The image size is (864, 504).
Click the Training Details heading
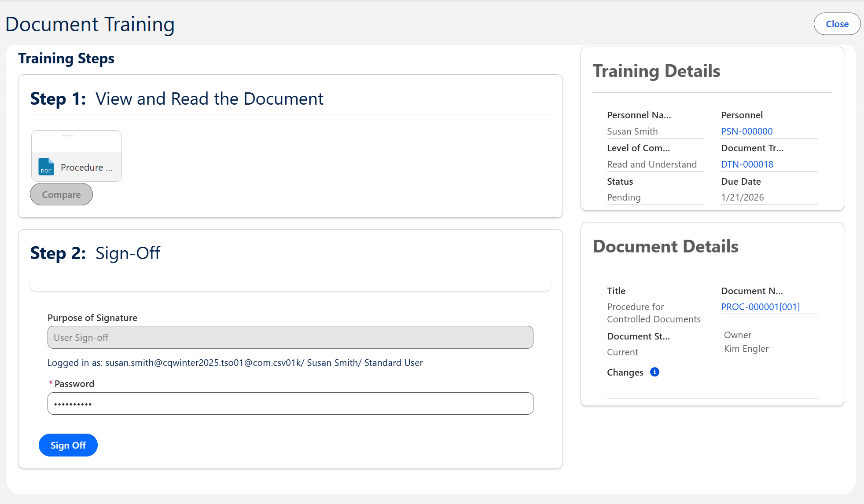[656, 71]
